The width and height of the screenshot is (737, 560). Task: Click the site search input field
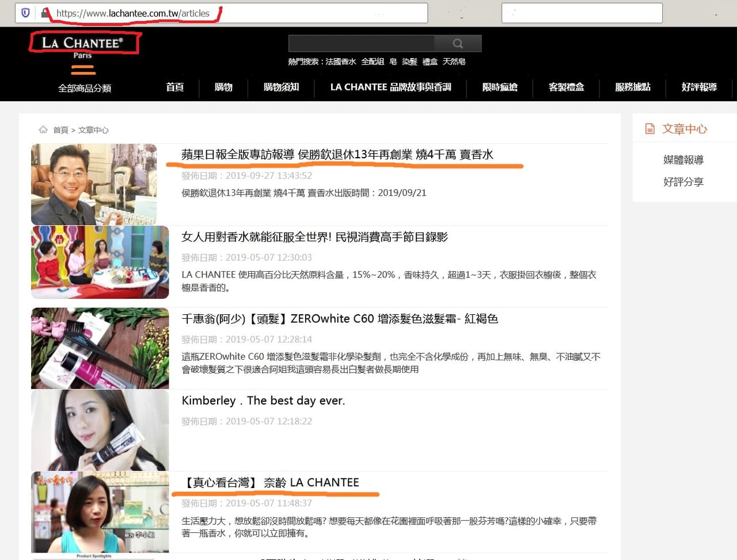pos(362,43)
